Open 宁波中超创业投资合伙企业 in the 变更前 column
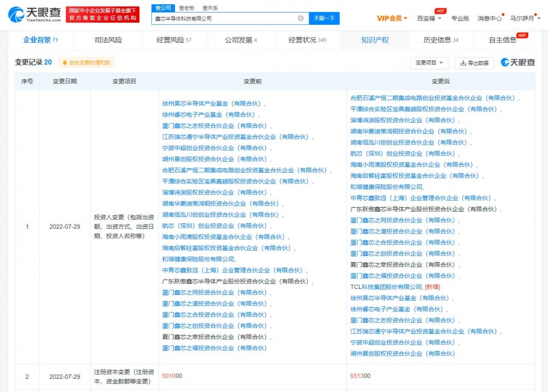The height and width of the screenshot is (392, 548). tap(215, 148)
